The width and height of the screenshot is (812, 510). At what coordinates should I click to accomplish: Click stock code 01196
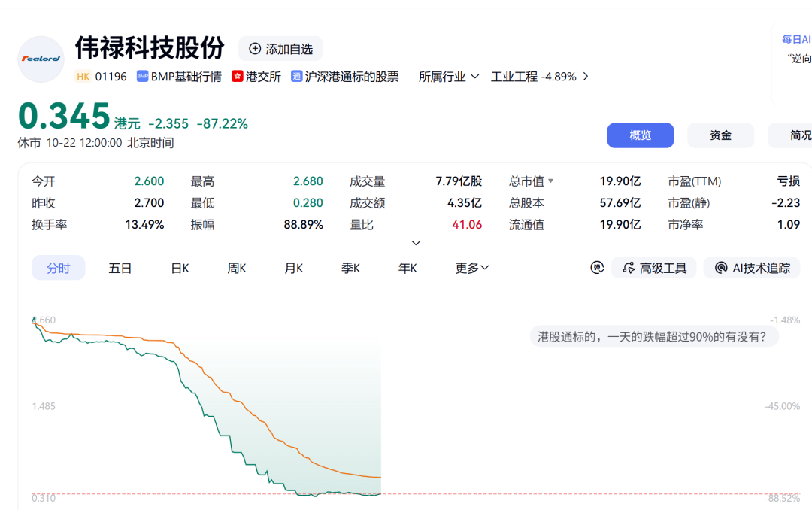[x=111, y=77]
